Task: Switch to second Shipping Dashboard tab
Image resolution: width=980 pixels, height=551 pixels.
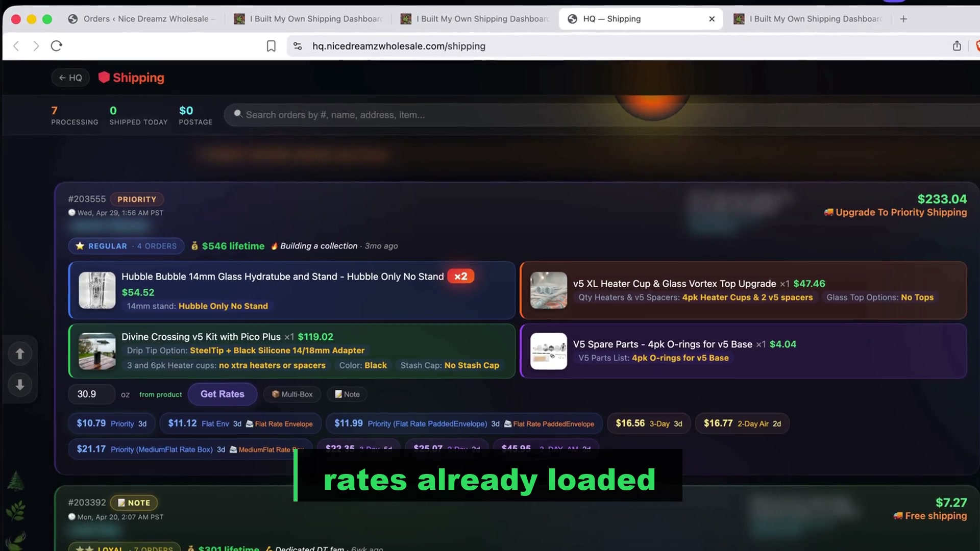Action: [x=476, y=19]
